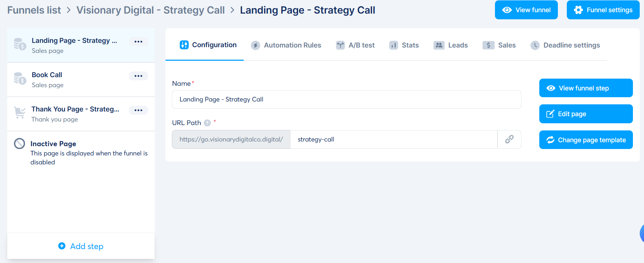Image resolution: width=644 pixels, height=263 pixels.
Task: Click the plus icon next to Add step
Action: [x=62, y=246]
